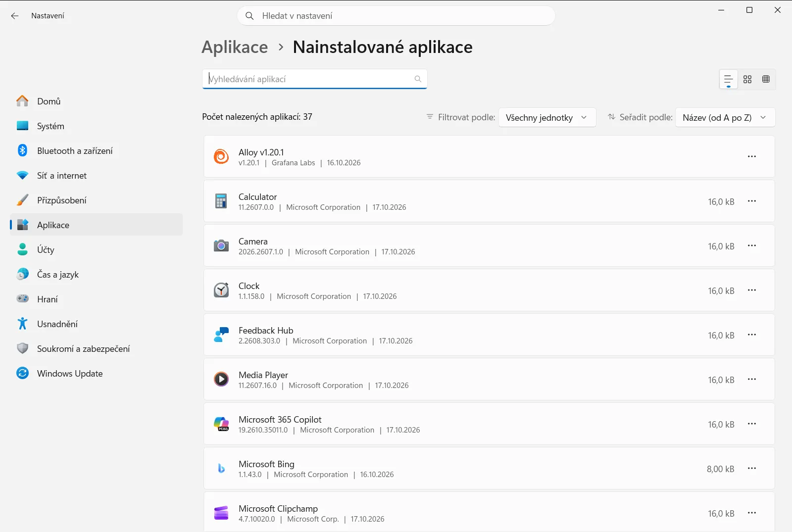Click the Calculator app icon
The image size is (792, 532).
[221, 201]
